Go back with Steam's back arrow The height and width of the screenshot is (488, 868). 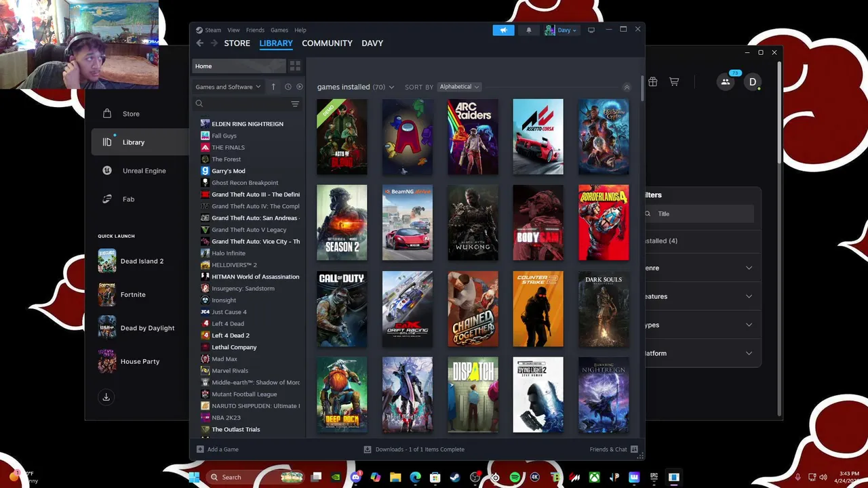pyautogui.click(x=199, y=43)
